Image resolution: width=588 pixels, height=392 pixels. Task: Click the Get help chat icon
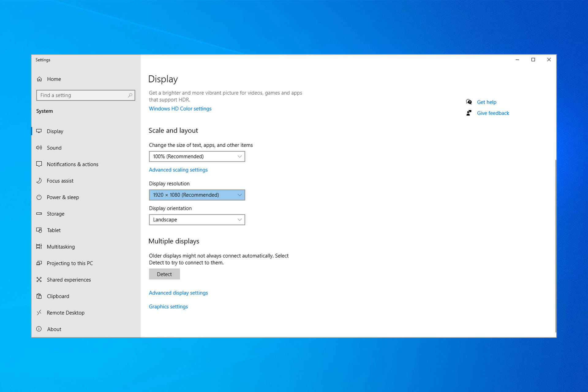tap(469, 102)
